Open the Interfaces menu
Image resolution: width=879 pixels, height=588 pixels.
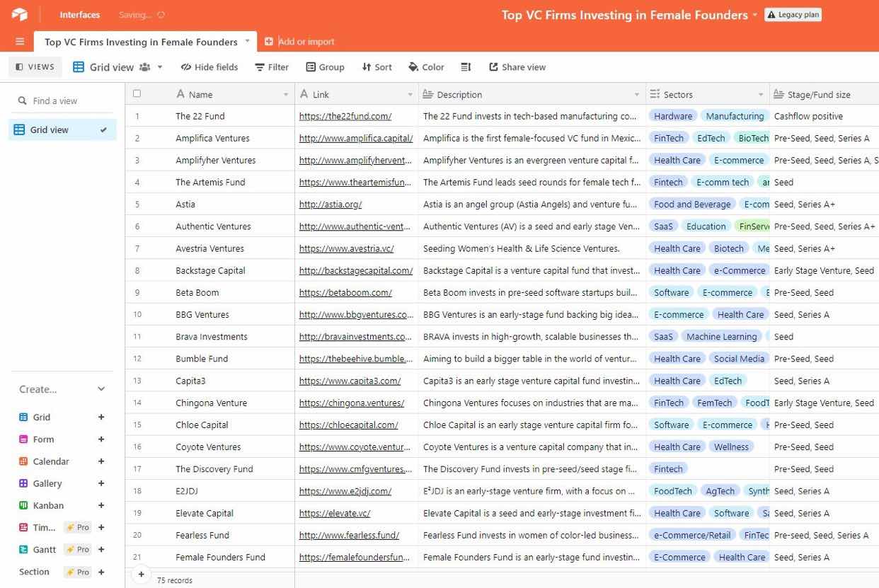pyautogui.click(x=80, y=15)
